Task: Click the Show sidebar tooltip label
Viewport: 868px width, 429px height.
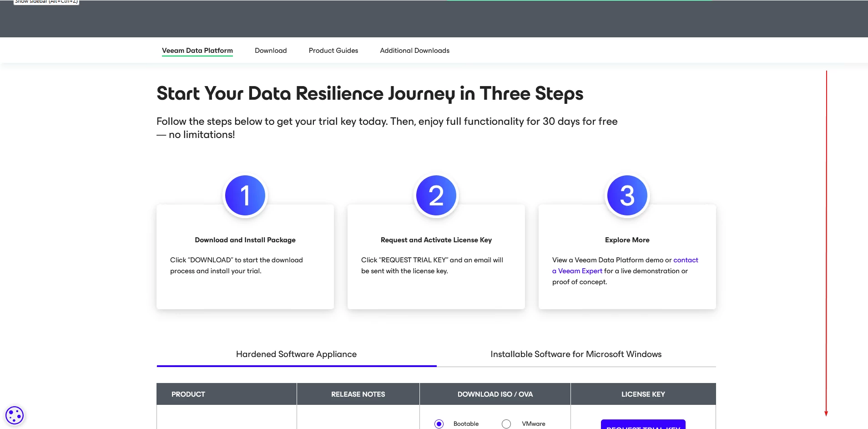Action: (46, 2)
